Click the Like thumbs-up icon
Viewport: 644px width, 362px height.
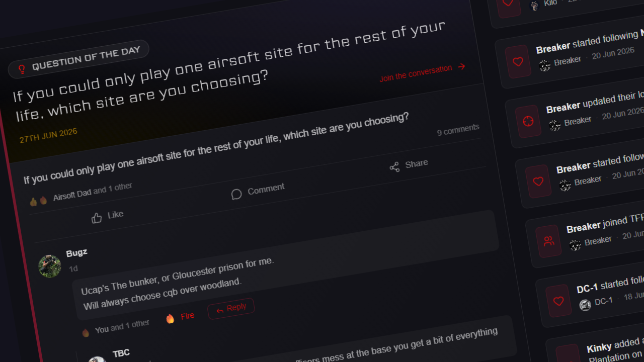click(x=97, y=218)
